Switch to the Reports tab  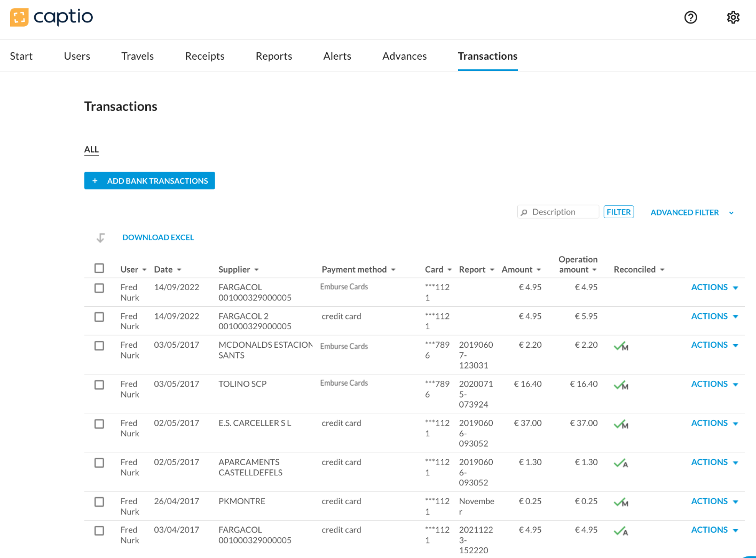274,56
